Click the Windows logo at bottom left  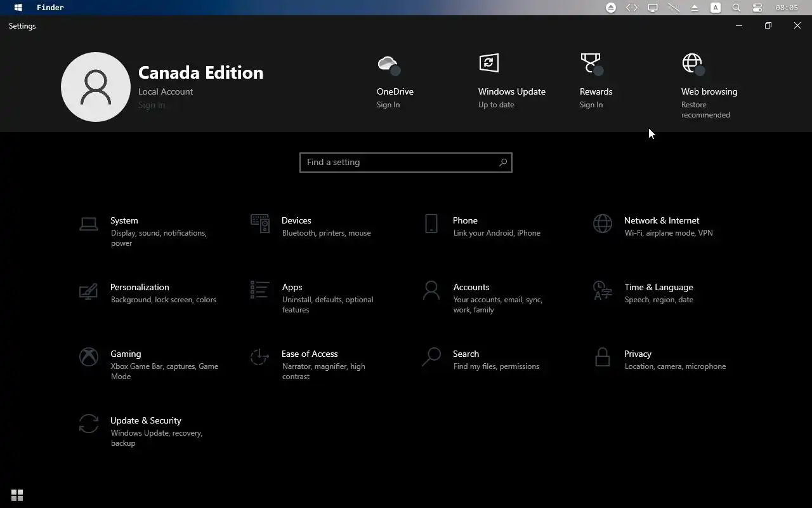coord(17,495)
